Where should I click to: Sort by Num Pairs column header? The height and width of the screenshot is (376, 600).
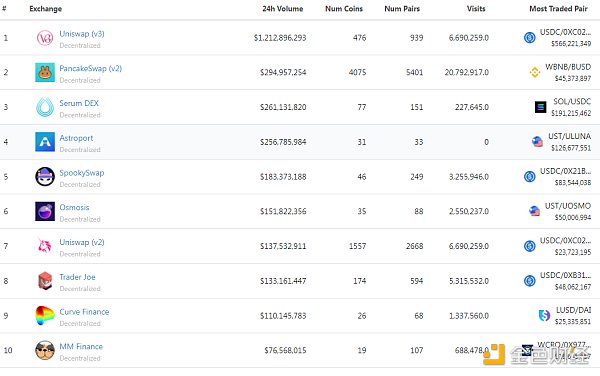pos(402,9)
